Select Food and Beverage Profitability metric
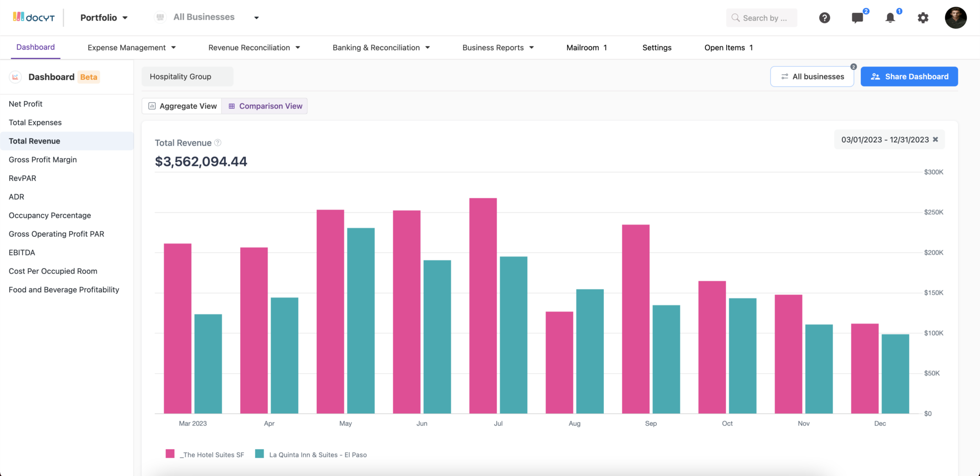Image resolution: width=980 pixels, height=476 pixels. tap(67, 290)
